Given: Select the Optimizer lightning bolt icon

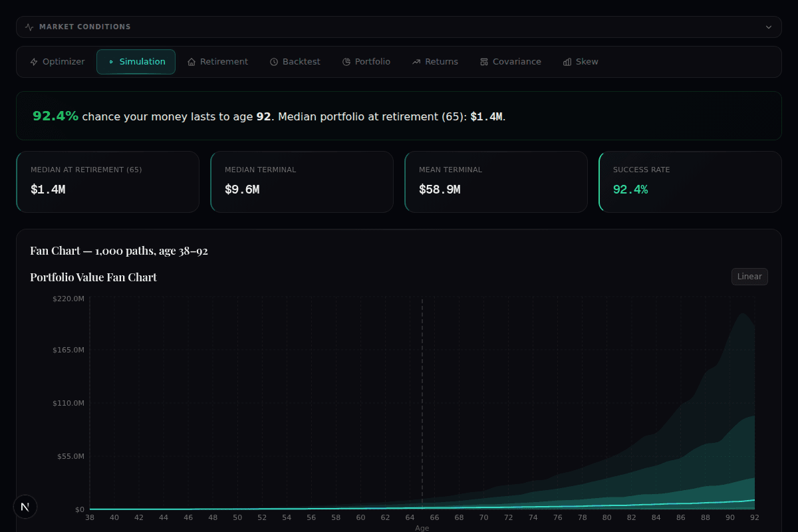Looking at the screenshot, I should [33, 61].
